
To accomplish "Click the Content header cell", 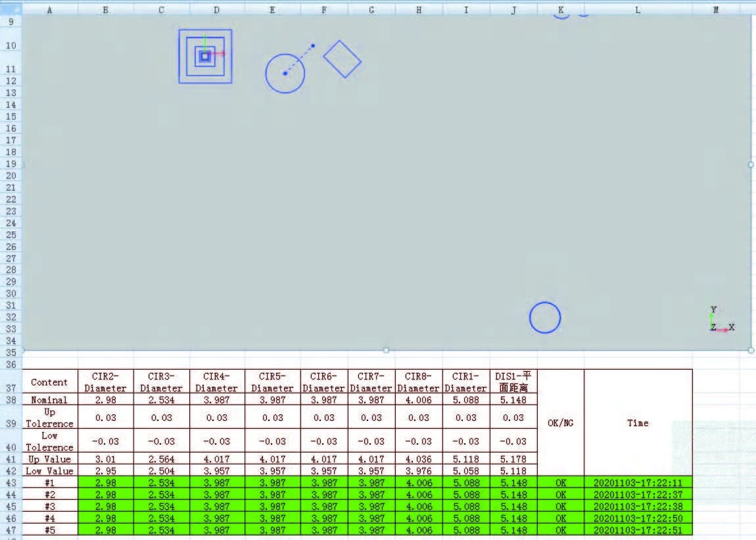I will click(x=49, y=382).
